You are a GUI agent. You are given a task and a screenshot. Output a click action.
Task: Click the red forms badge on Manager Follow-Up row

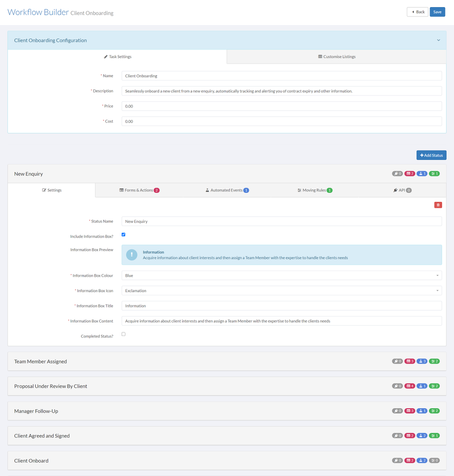coord(410,411)
